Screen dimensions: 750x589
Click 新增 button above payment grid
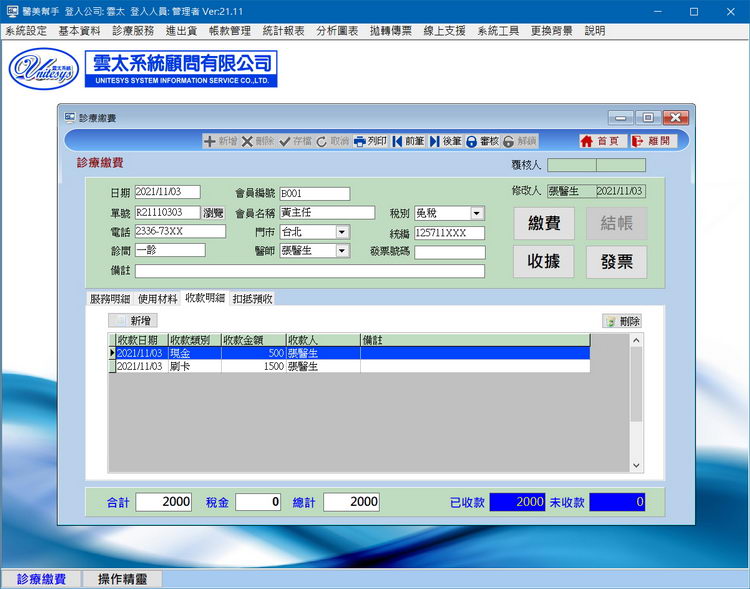click(133, 321)
